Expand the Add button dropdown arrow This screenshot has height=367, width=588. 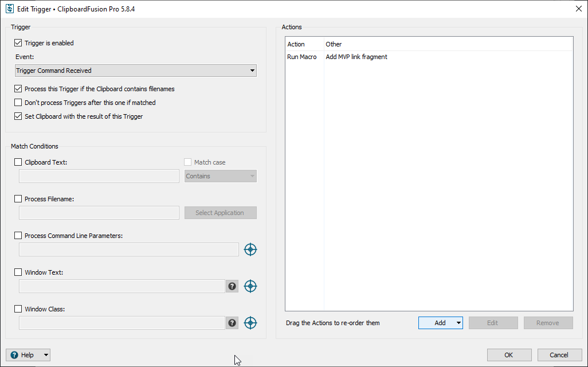458,323
